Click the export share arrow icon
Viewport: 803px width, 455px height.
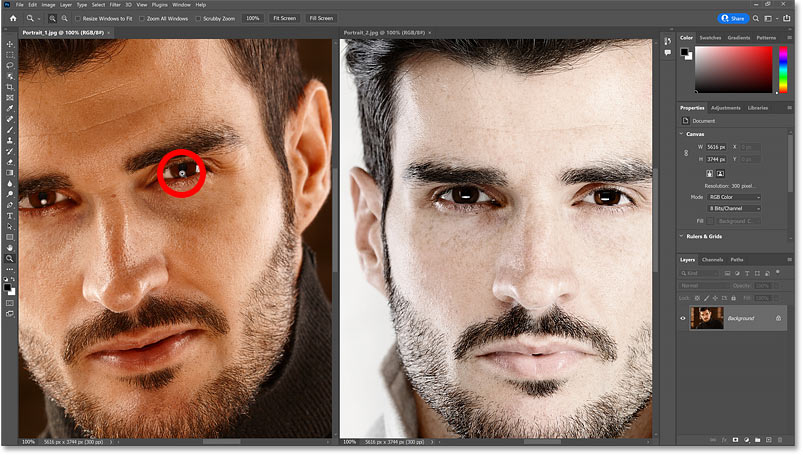tap(787, 18)
